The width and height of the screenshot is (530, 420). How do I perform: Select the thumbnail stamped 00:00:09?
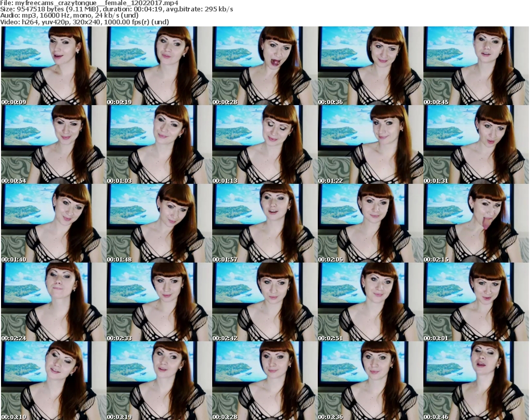[x=53, y=66]
